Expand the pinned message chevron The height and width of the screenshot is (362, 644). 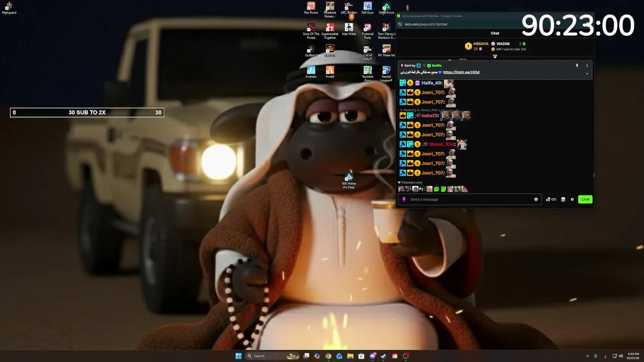(x=587, y=73)
